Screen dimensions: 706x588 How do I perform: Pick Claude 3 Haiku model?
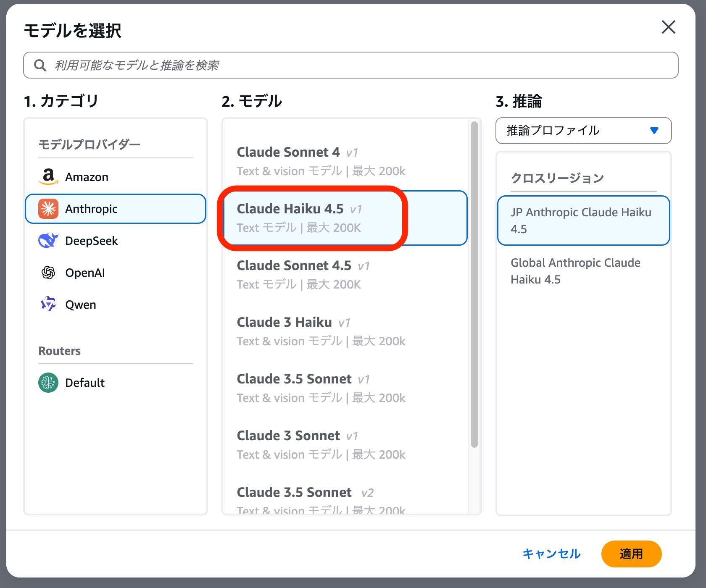coord(321,331)
